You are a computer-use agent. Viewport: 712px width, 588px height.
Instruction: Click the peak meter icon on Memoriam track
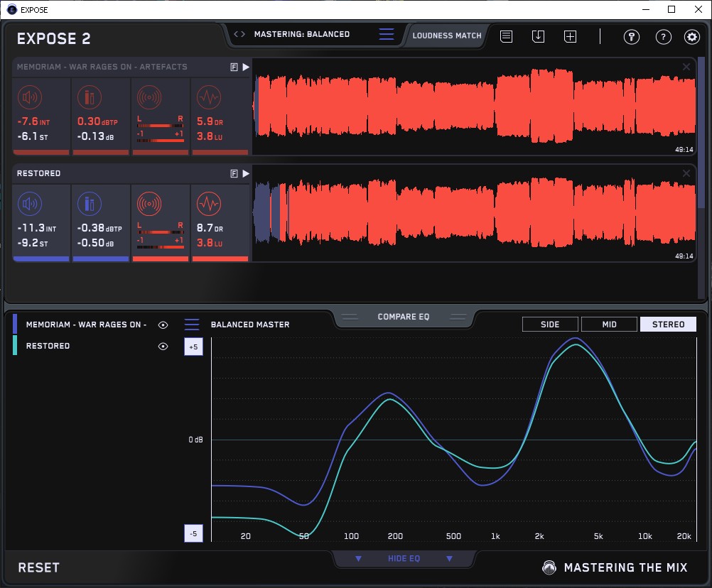pos(89,97)
